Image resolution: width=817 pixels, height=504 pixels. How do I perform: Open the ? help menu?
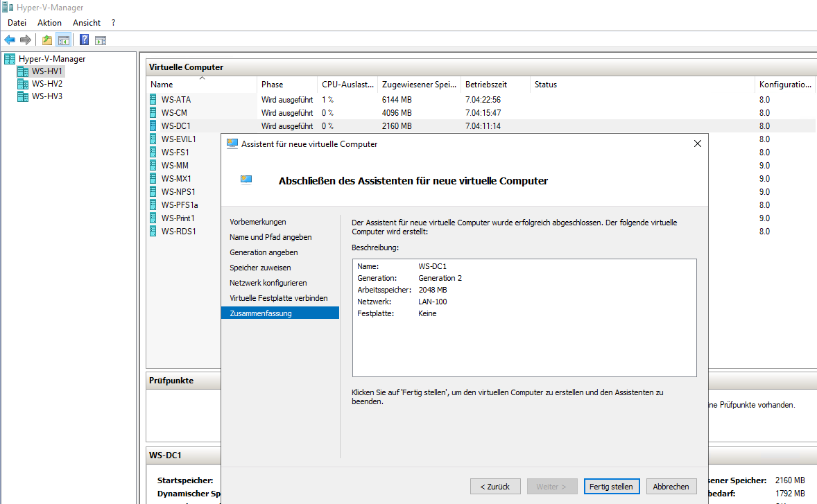[113, 23]
